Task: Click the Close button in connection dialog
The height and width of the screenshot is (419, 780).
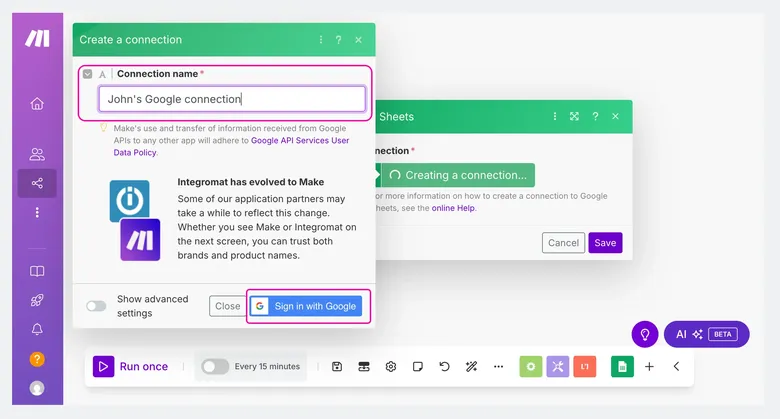Action: coord(227,306)
